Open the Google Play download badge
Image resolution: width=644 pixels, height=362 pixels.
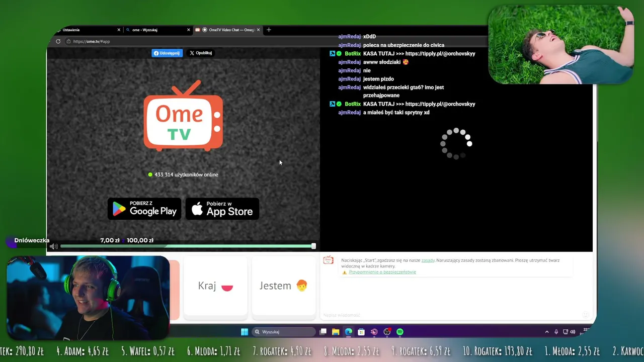click(x=145, y=209)
